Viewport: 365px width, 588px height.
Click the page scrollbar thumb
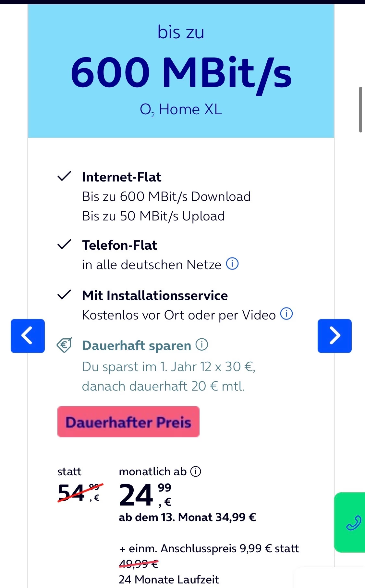pyautogui.click(x=360, y=109)
